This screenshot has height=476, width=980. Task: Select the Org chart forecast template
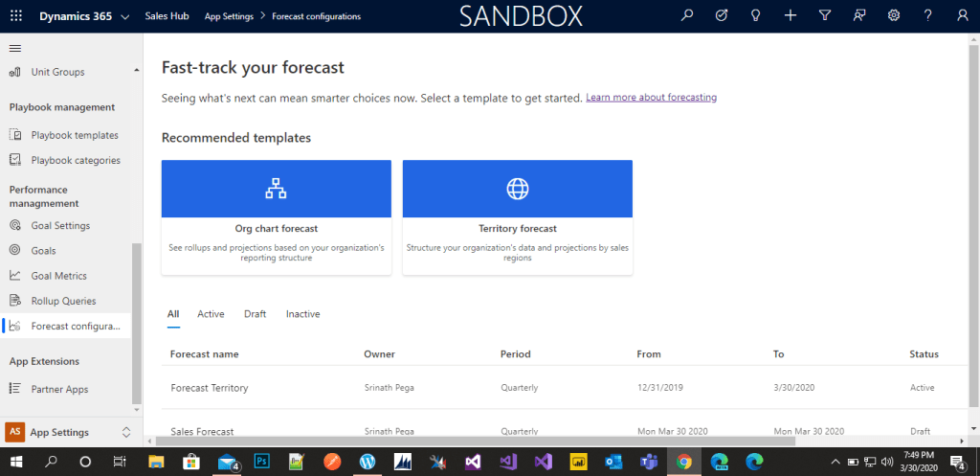click(277, 217)
